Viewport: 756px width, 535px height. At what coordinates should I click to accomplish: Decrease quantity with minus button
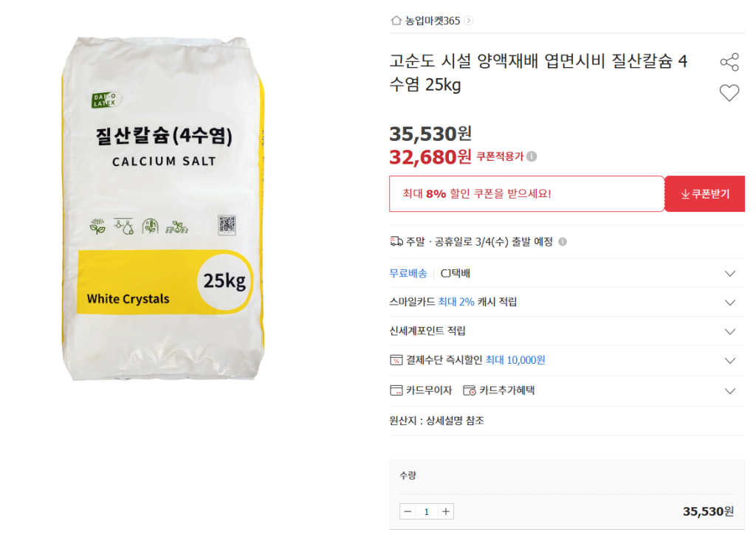pos(408,511)
